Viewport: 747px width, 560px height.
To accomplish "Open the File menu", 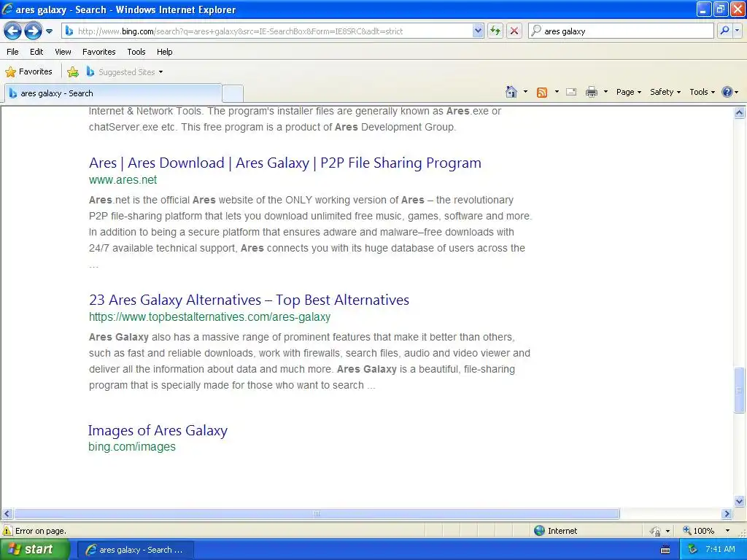I will [13, 52].
